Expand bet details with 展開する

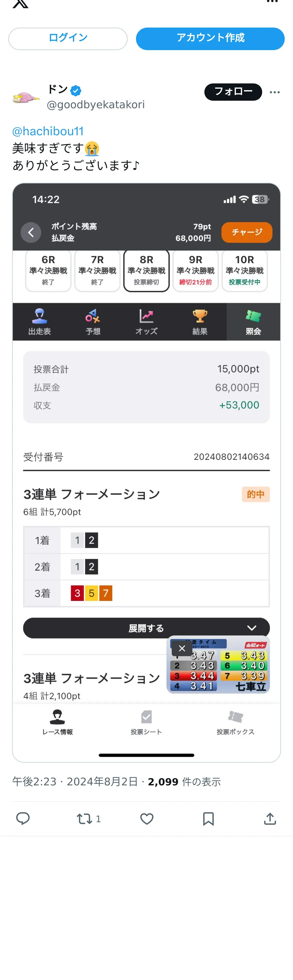(146, 628)
